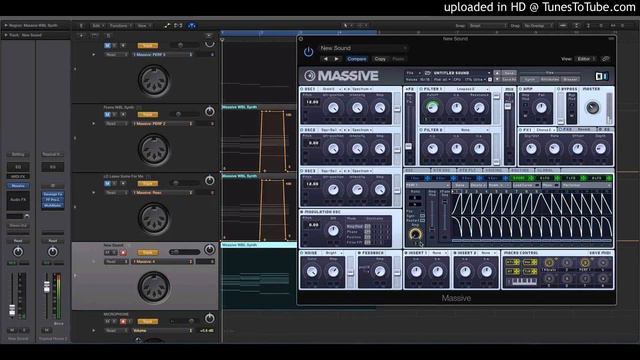Image resolution: width=640 pixels, height=360 pixels.
Task: Click the Amp Pan knob
Action: point(541,108)
